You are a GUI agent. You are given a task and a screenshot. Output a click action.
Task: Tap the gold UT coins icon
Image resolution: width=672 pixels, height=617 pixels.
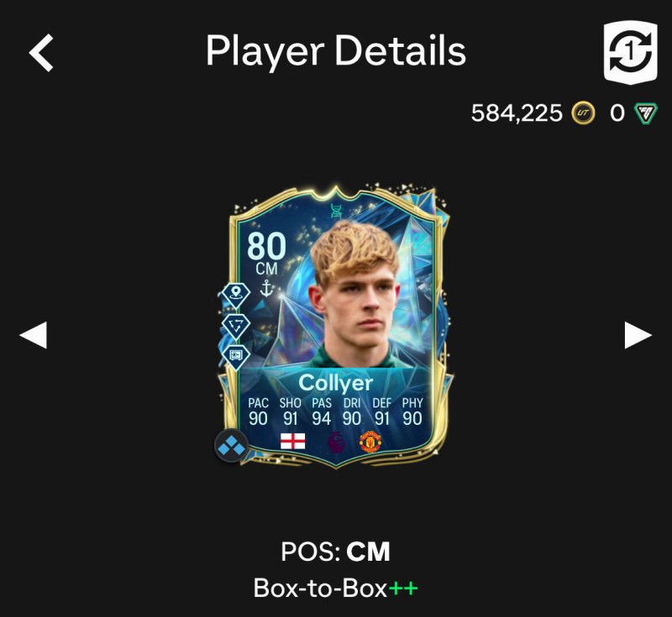pyautogui.click(x=583, y=113)
